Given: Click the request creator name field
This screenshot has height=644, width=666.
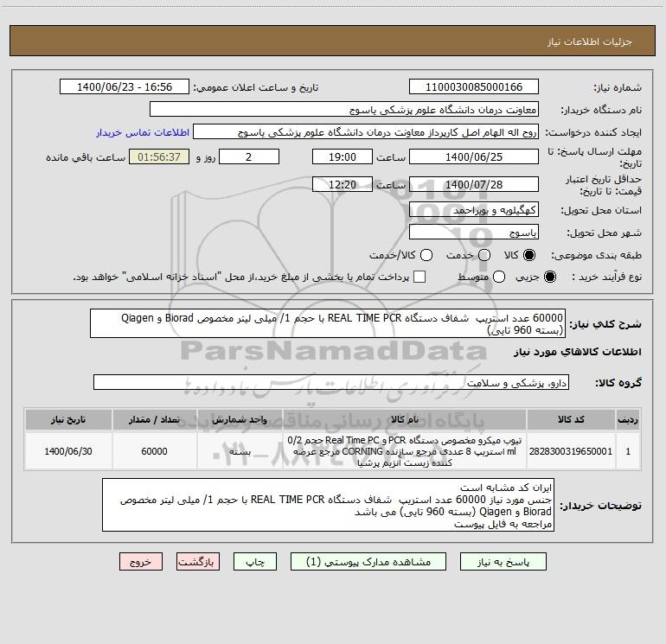Looking at the screenshot, I should (x=366, y=131).
